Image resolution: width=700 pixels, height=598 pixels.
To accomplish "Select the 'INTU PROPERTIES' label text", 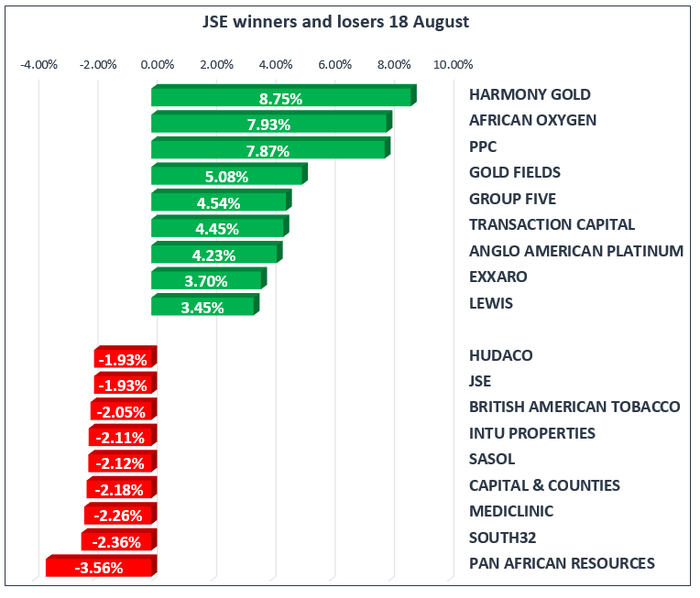I will click(531, 433).
